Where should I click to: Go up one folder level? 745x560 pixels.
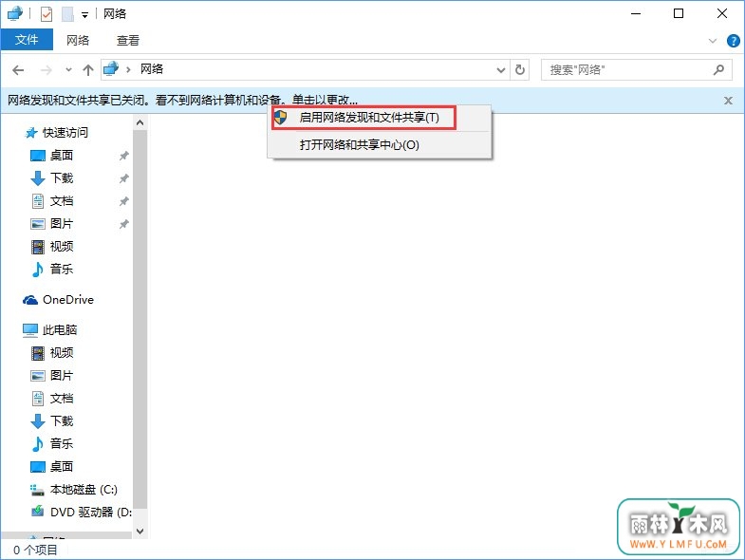(x=88, y=70)
